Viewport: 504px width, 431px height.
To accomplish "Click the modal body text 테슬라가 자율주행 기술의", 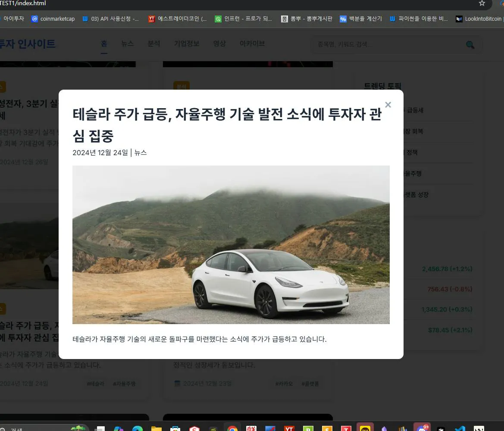I will 199,339.
